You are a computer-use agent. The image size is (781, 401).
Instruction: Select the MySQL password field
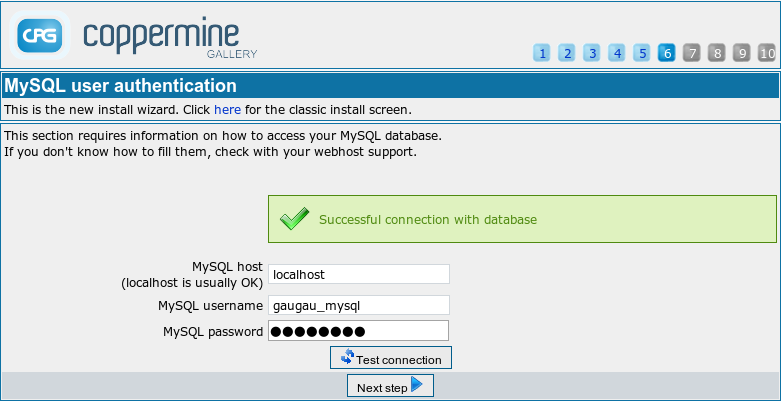click(x=358, y=331)
